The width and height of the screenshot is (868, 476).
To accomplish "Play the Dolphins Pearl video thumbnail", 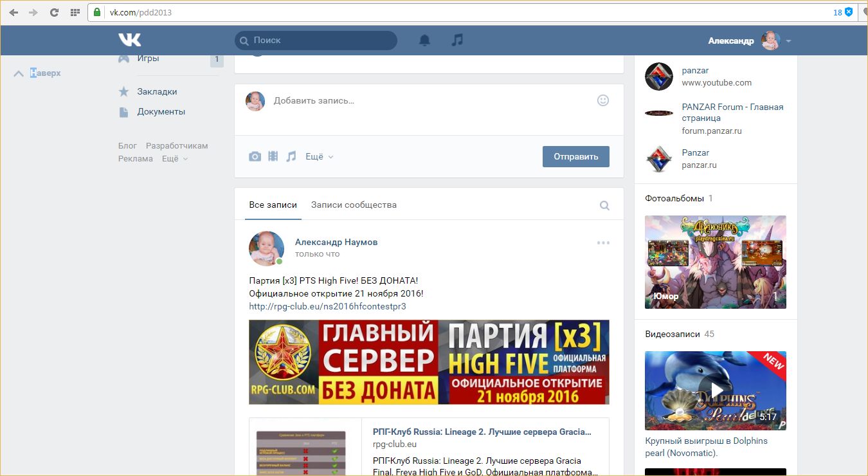I will click(x=716, y=390).
